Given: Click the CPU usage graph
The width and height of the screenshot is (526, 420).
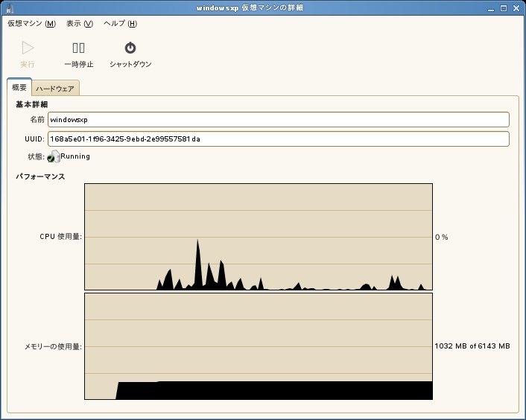Looking at the screenshot, I should tap(259, 237).
